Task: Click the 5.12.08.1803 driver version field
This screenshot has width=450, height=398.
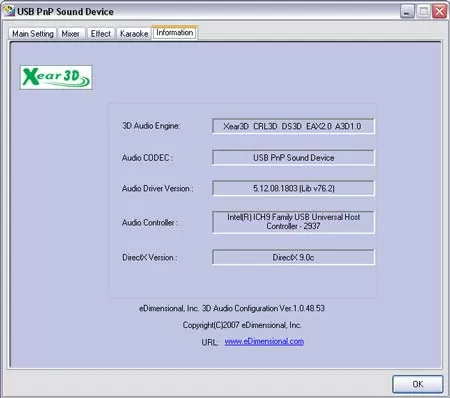Action: pos(293,188)
